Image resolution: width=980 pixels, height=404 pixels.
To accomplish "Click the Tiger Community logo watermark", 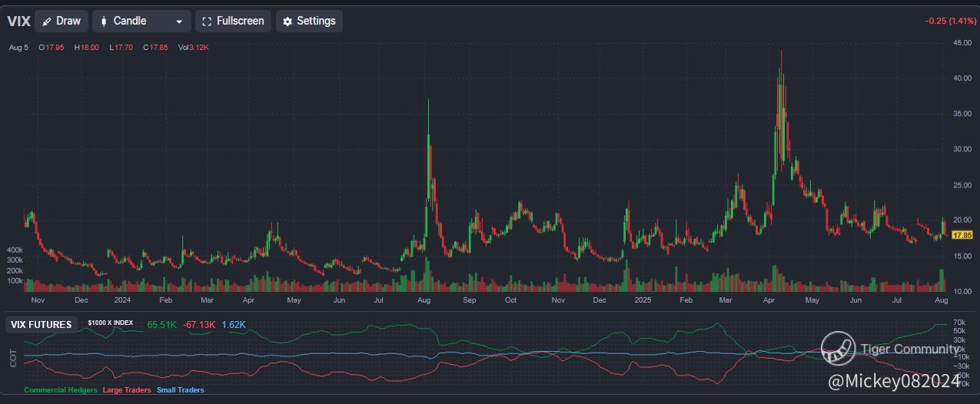I will pos(838,349).
